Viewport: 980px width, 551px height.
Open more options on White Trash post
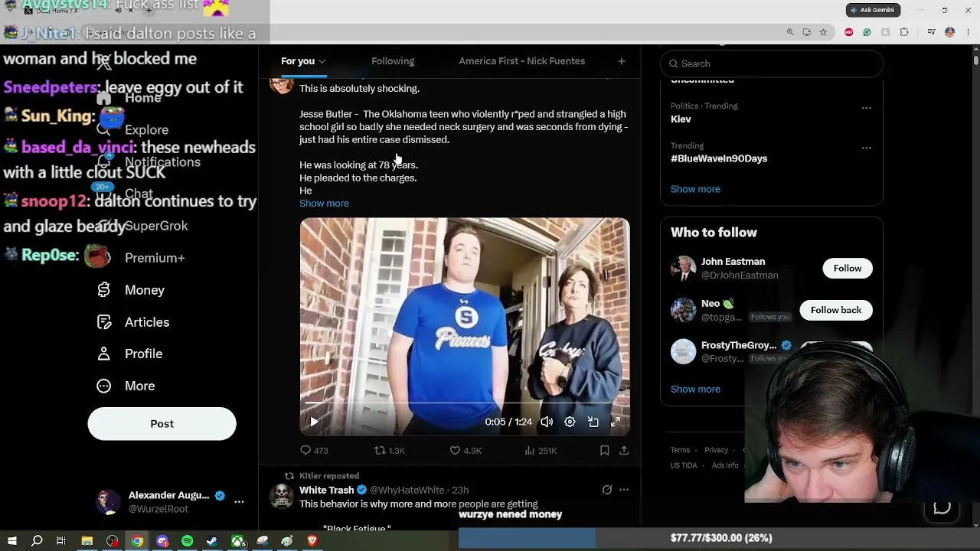[624, 490]
